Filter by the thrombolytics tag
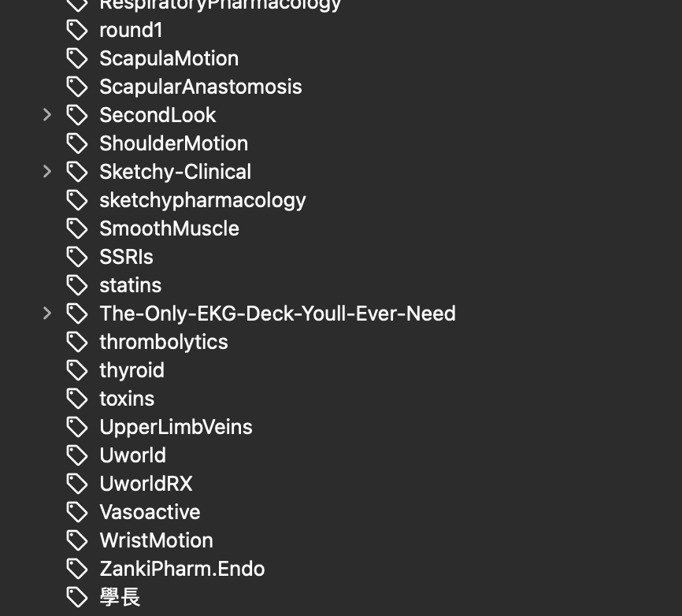The image size is (682, 616). coord(163,342)
